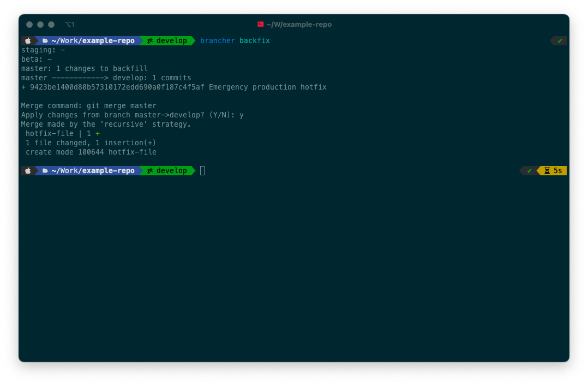This screenshot has width=588, height=385.
Task: Click the 5s duration label in the prompt
Action: (557, 170)
